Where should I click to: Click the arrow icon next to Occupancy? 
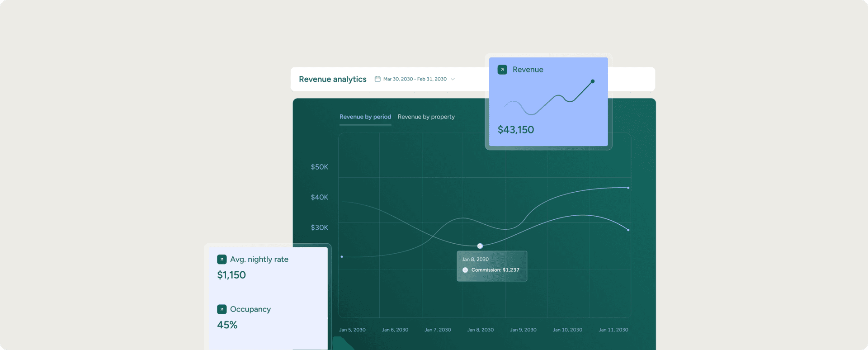point(222,309)
